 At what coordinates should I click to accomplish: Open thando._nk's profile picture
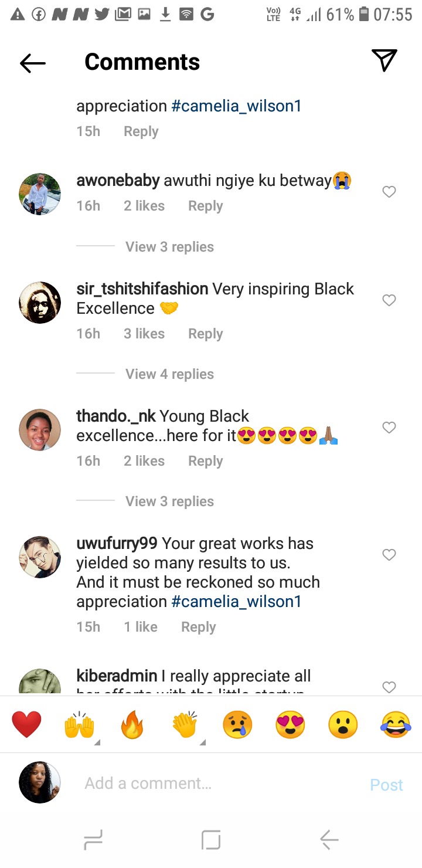(x=40, y=429)
